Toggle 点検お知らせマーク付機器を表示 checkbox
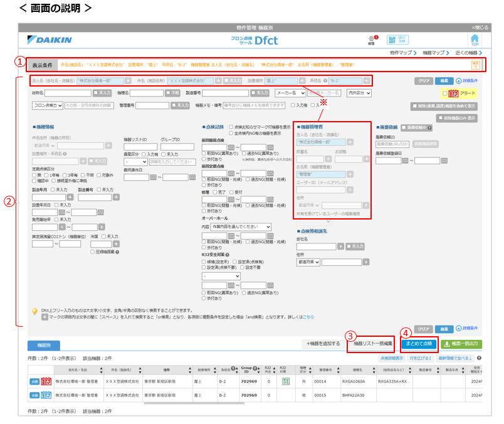Screen dimensions: 504x424 [x=231, y=127]
